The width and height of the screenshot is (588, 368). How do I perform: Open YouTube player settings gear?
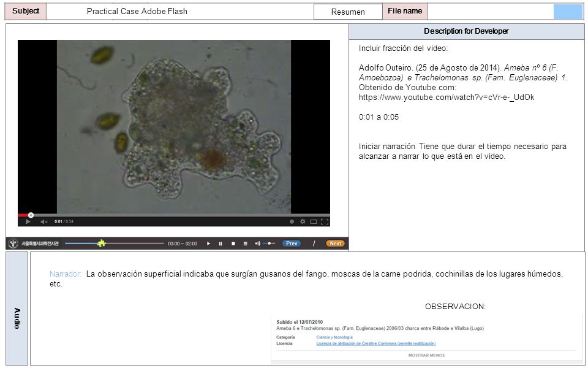point(303,221)
